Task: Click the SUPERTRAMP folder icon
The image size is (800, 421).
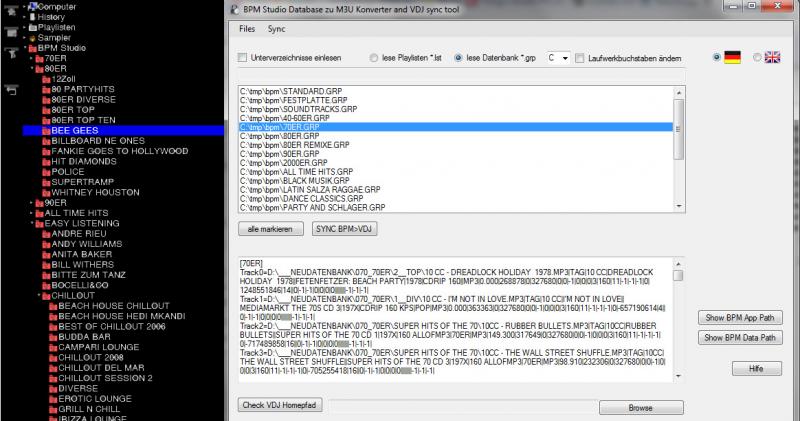Action: (x=46, y=183)
